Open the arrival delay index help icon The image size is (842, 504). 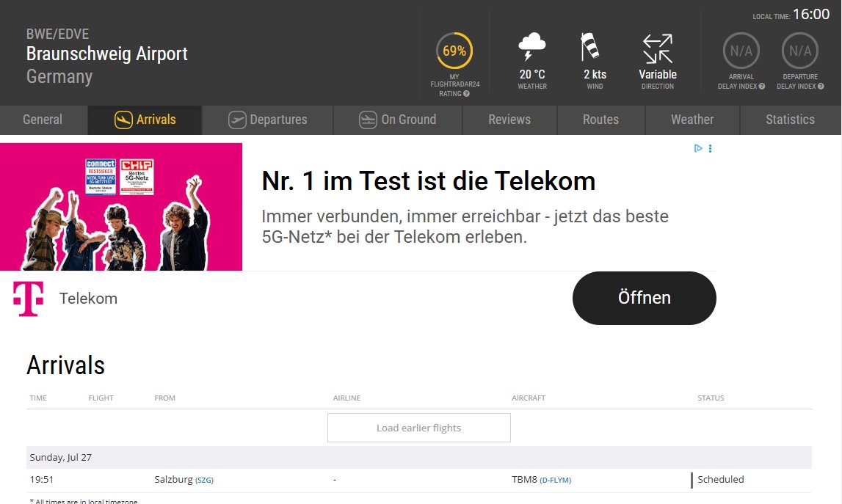761,87
